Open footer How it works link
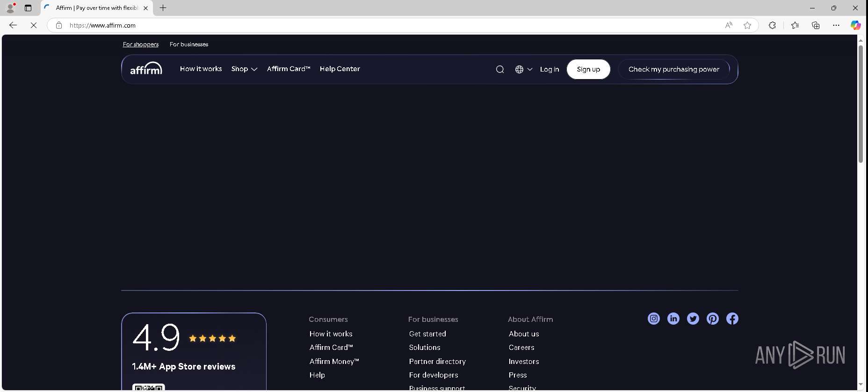The width and height of the screenshot is (868, 392). click(x=331, y=334)
